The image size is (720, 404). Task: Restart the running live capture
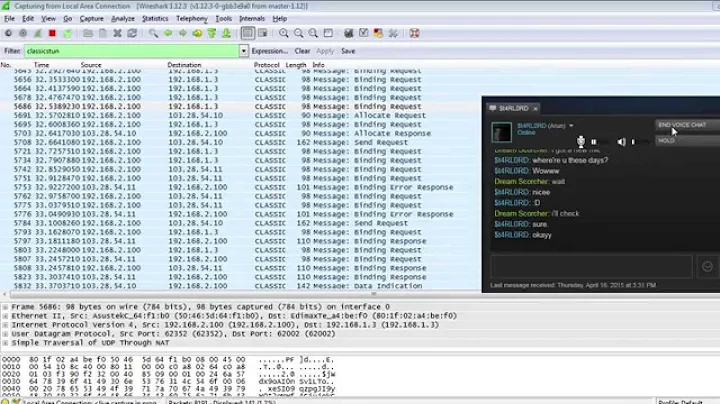pyautogui.click(x=68, y=33)
